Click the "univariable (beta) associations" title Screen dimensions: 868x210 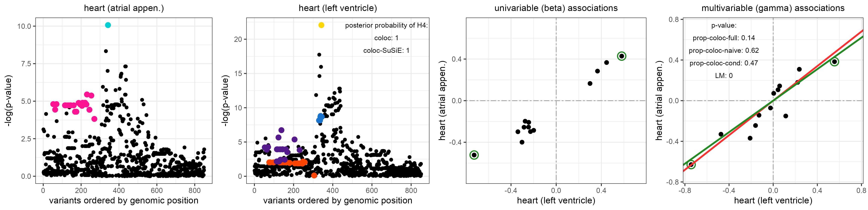click(556, 8)
